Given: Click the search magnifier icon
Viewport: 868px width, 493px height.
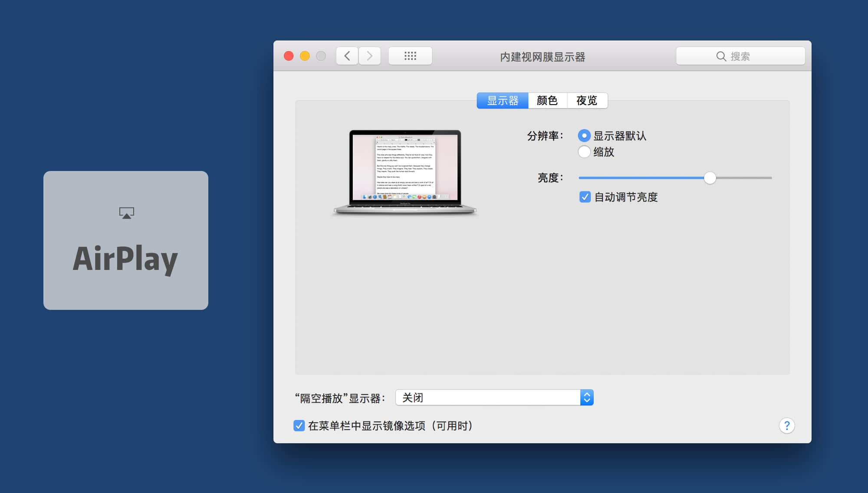Looking at the screenshot, I should 721,56.
